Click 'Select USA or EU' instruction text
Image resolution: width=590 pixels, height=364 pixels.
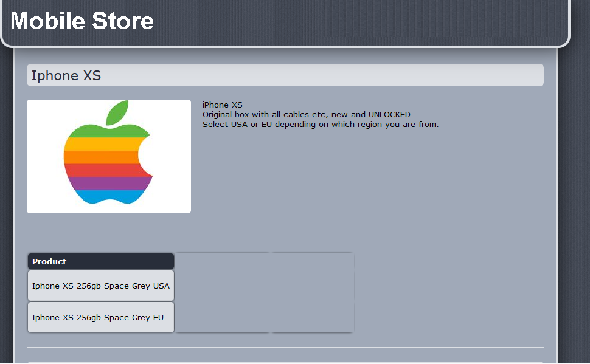point(321,125)
